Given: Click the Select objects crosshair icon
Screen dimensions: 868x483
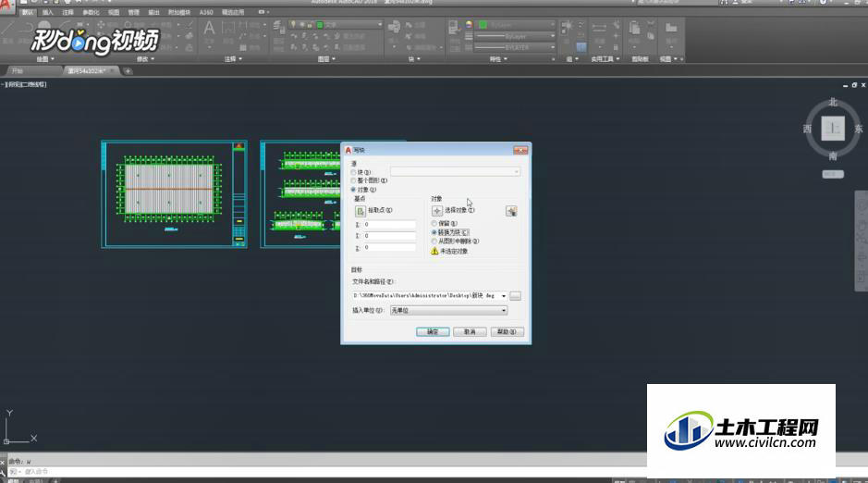Looking at the screenshot, I should point(436,211).
